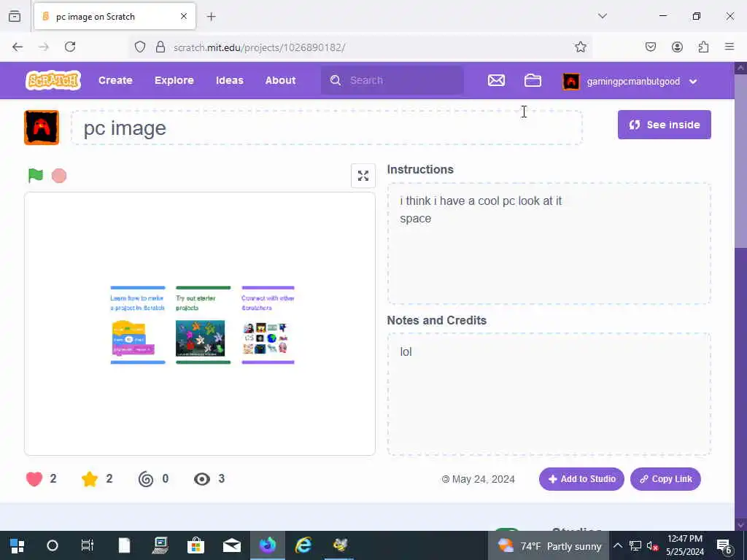This screenshot has width=747, height=560.
Task: Edit the Notes and Credits text box
Action: point(549,394)
